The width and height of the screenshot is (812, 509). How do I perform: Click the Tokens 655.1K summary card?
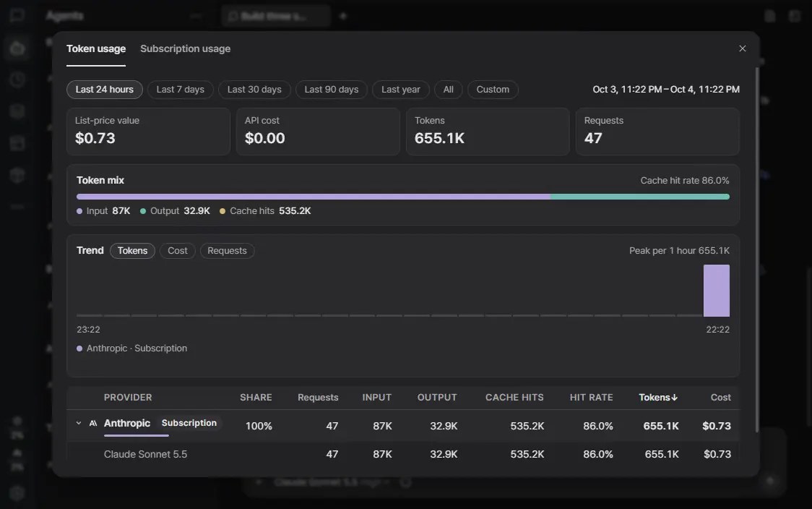click(x=488, y=131)
